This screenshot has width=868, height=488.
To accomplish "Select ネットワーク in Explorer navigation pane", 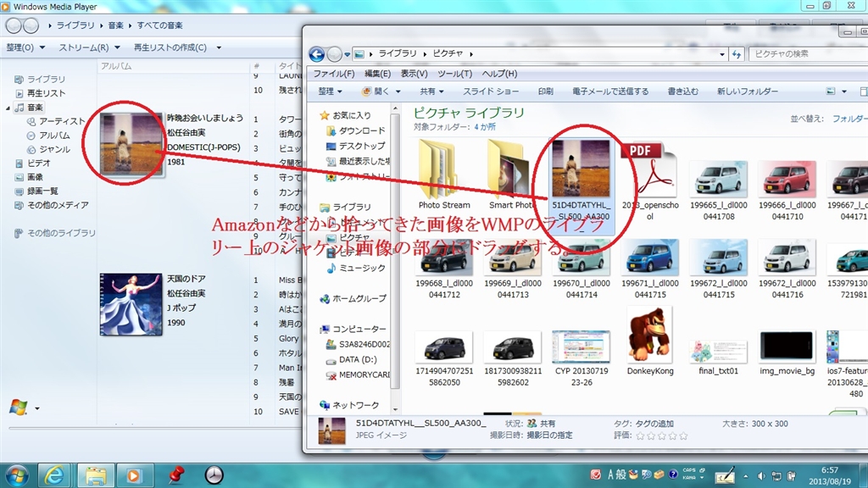I will click(x=355, y=406).
